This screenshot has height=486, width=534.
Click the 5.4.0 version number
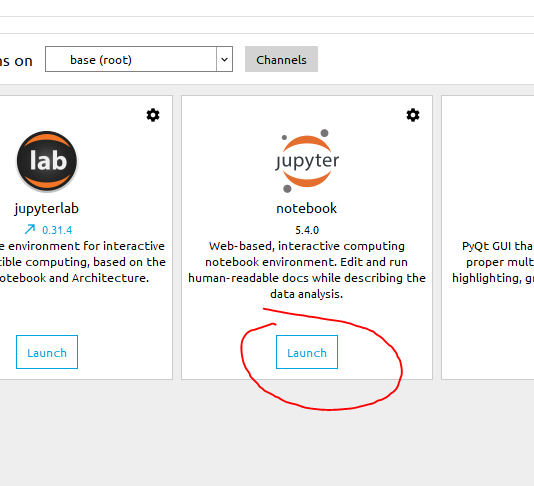(x=307, y=230)
